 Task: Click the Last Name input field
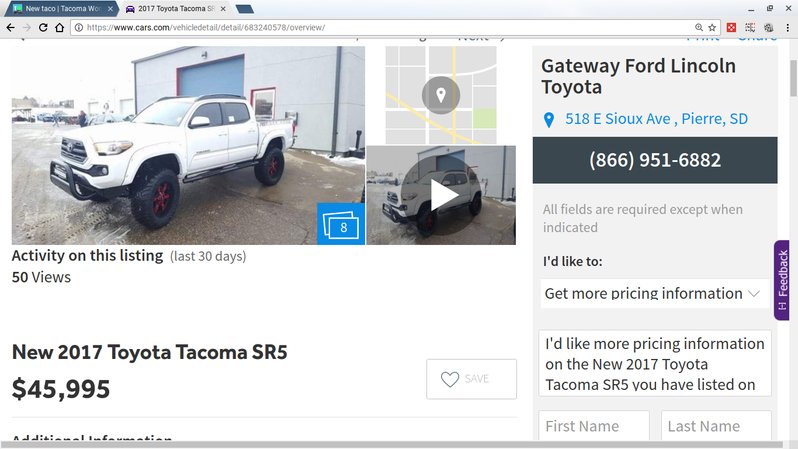[716, 426]
